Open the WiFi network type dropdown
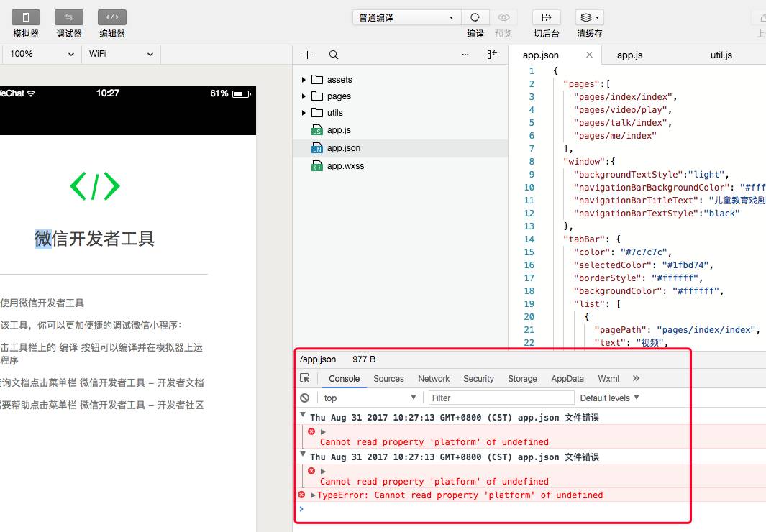This screenshot has height=532, width=766. tap(121, 54)
